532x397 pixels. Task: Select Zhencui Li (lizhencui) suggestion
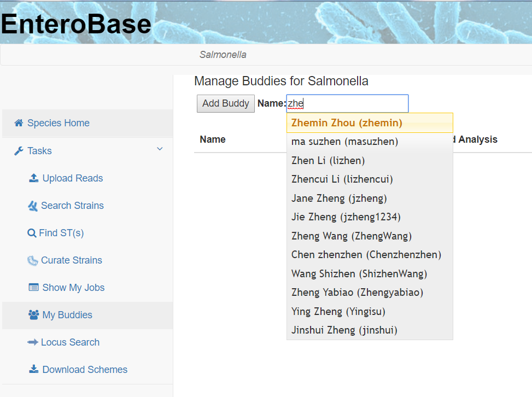[370, 179]
